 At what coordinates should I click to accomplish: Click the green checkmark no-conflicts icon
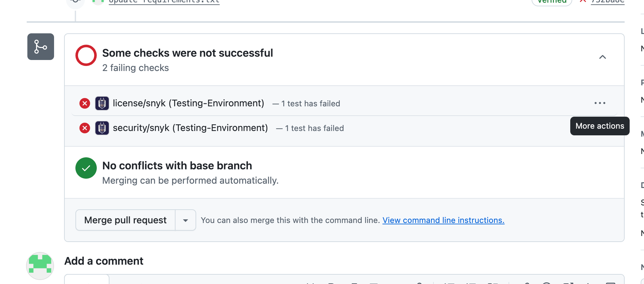point(86,168)
